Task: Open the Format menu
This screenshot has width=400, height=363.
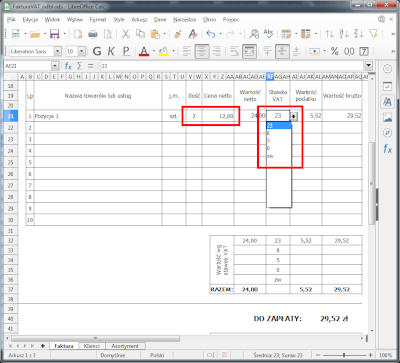Action: pos(98,20)
